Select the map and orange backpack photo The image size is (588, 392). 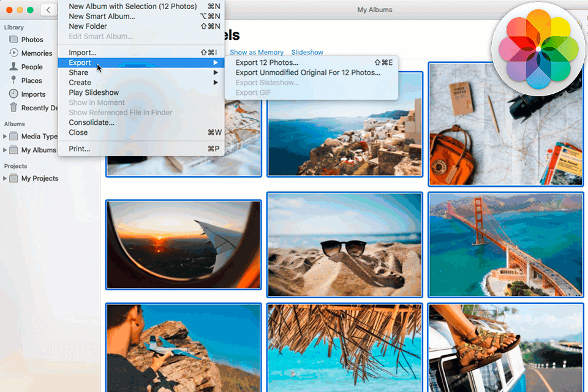(x=506, y=124)
